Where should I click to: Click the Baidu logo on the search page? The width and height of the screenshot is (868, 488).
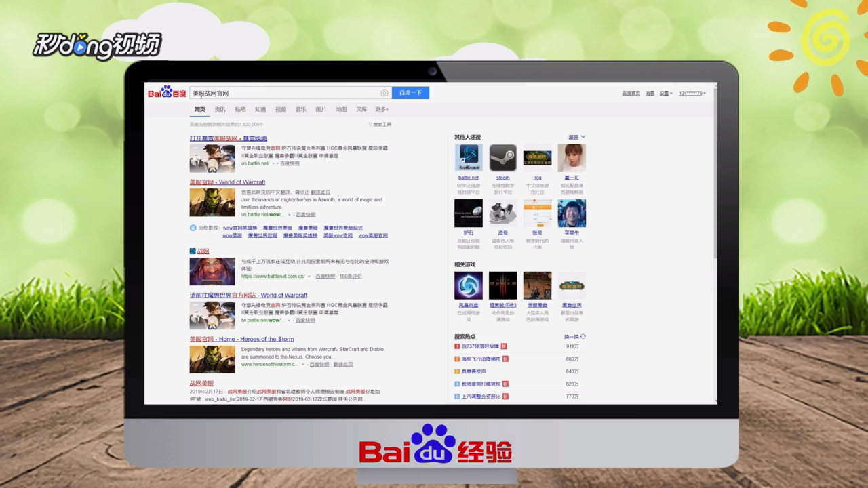pyautogui.click(x=167, y=93)
